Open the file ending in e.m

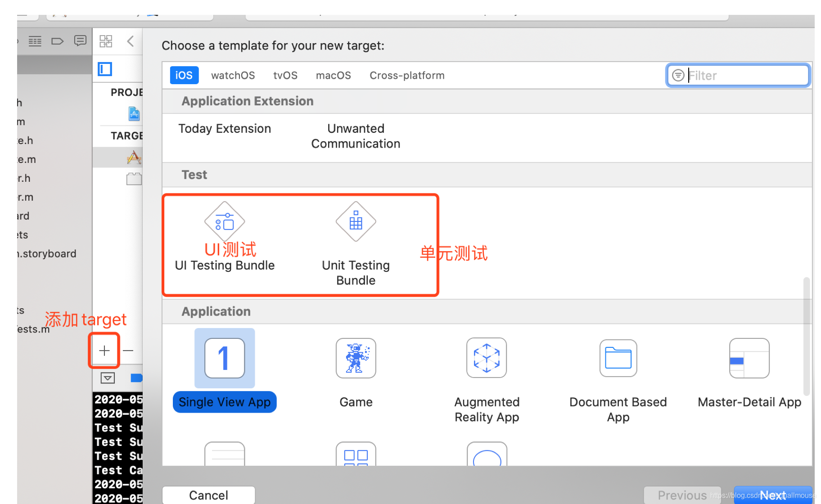tap(27, 159)
